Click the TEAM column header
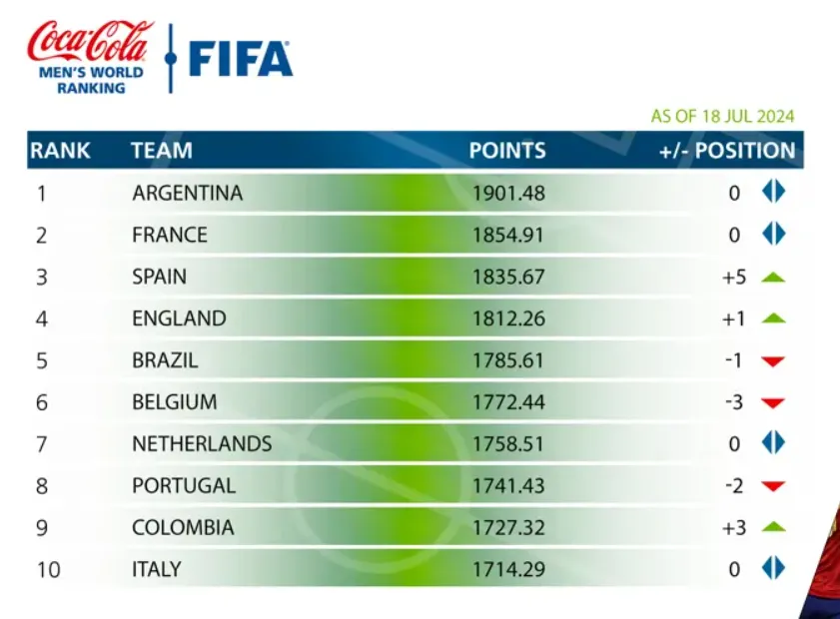Screen dimensions: 840x619 [x=161, y=151]
